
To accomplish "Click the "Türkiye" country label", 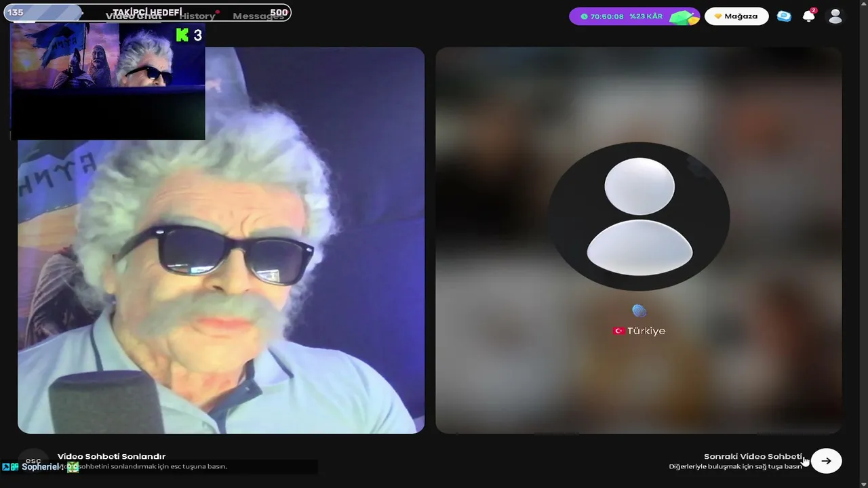I will [646, 331].
